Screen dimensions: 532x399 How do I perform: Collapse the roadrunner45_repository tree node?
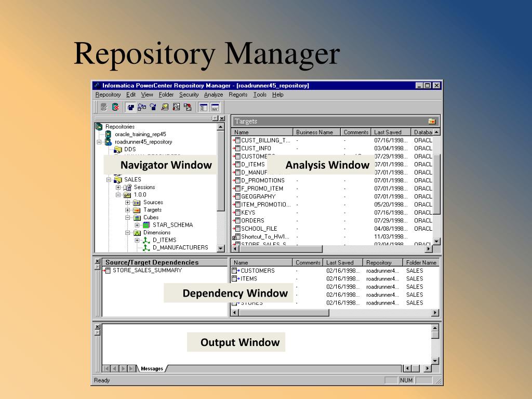click(x=99, y=142)
